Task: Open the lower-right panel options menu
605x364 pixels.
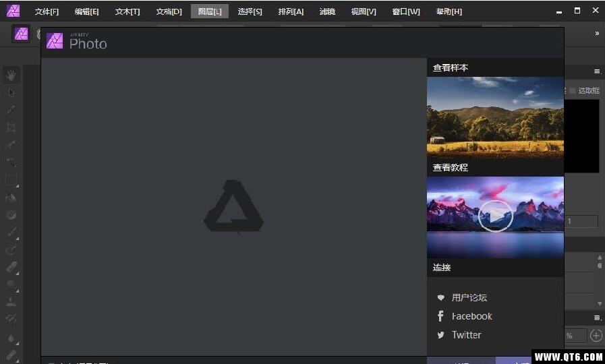Action: click(x=596, y=317)
